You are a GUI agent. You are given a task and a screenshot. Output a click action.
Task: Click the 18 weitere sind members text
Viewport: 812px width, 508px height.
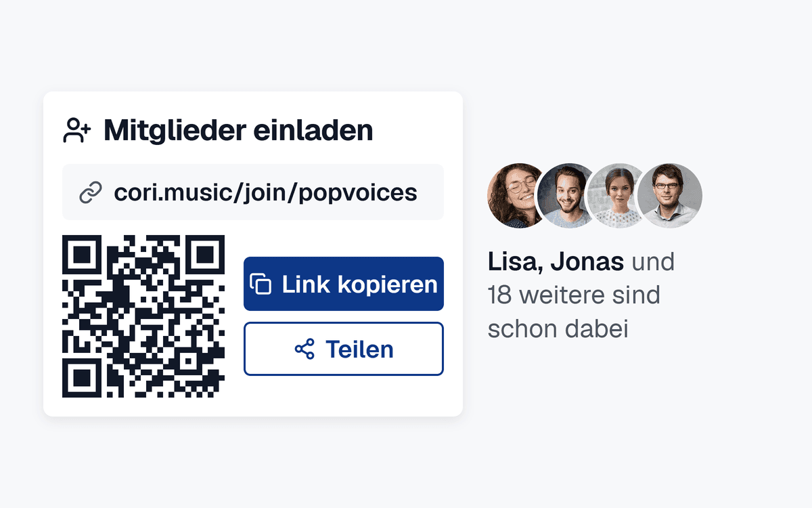pyautogui.click(x=574, y=295)
